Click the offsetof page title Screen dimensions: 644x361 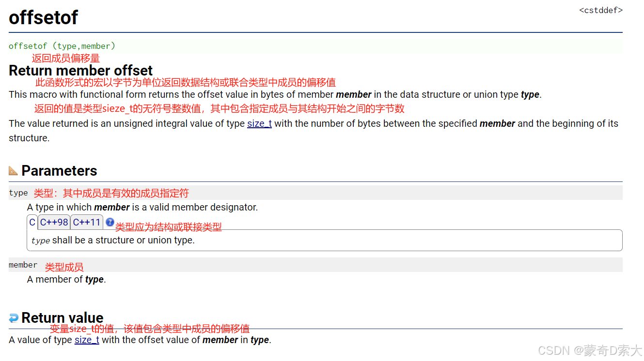click(44, 17)
